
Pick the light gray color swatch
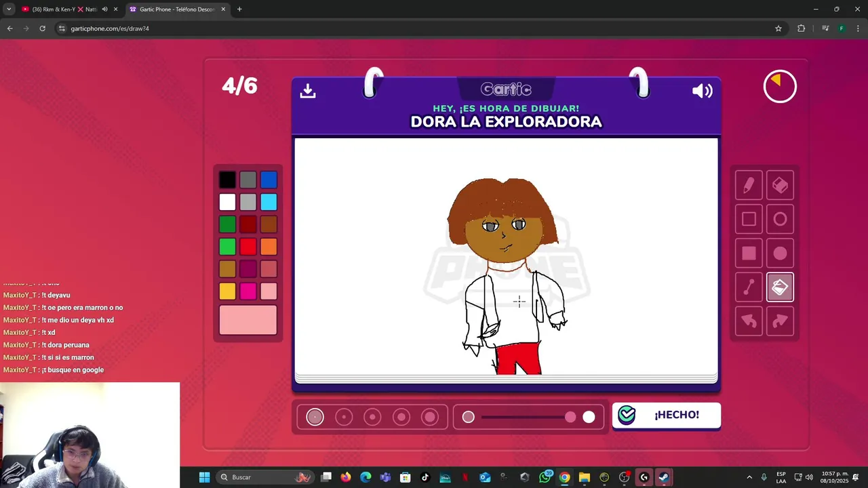coord(248,202)
